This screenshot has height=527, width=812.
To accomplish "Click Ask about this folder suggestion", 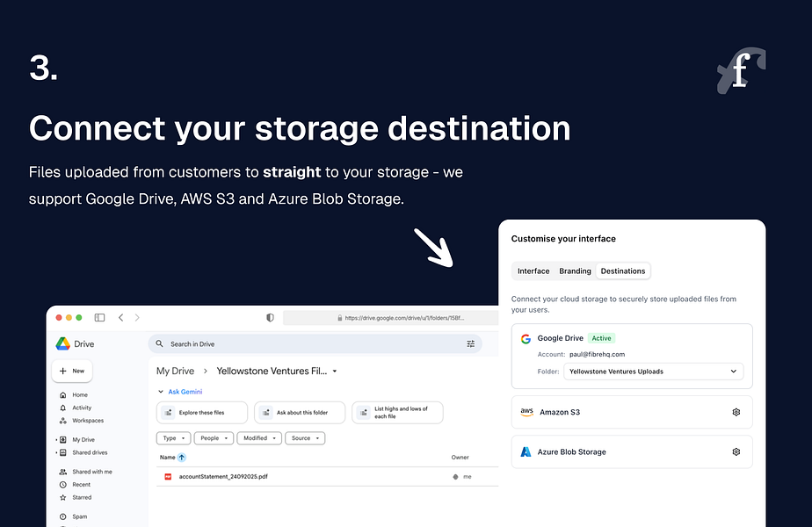I will click(300, 413).
